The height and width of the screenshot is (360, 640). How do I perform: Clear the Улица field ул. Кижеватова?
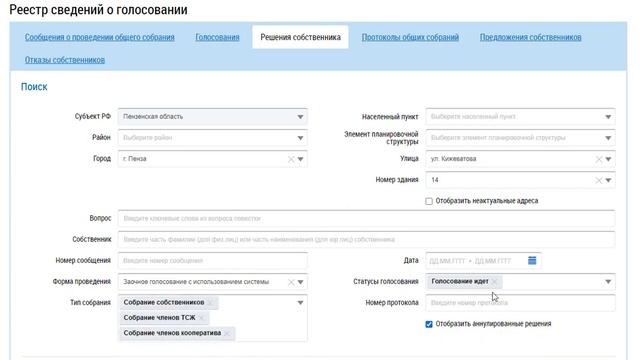click(599, 159)
